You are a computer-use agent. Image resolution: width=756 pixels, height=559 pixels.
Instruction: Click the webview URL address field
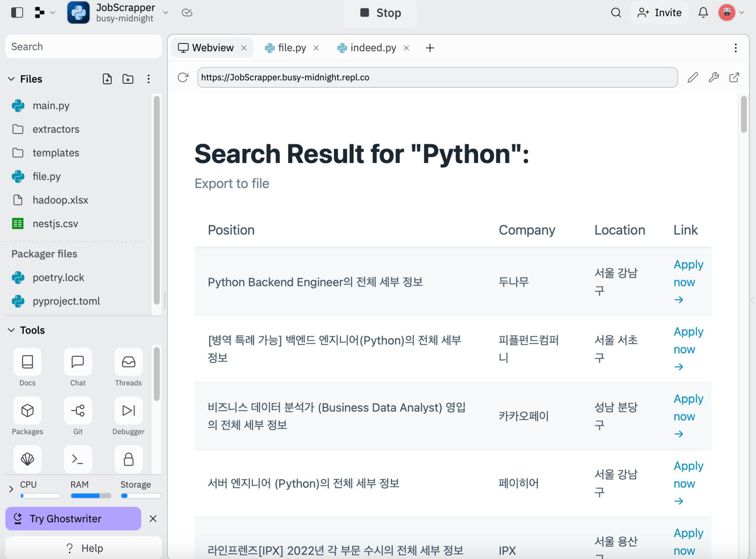point(437,77)
